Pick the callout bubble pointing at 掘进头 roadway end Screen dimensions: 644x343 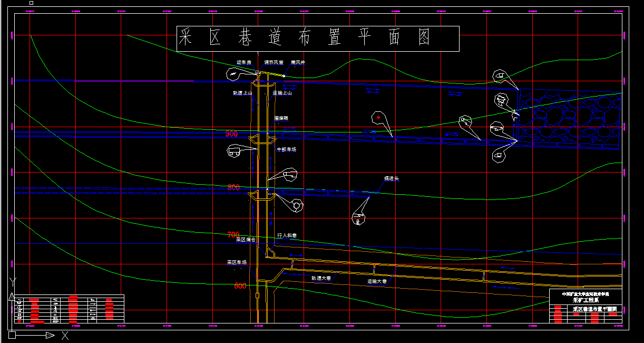coord(359,218)
